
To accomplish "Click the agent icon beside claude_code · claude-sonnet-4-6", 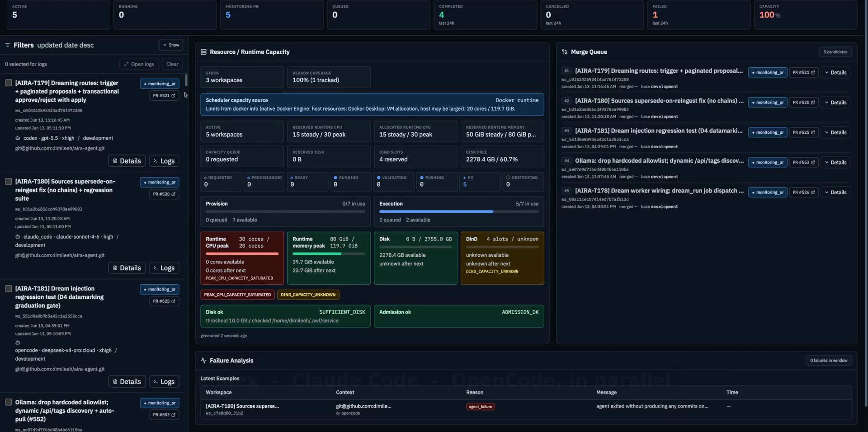I will [18, 237].
